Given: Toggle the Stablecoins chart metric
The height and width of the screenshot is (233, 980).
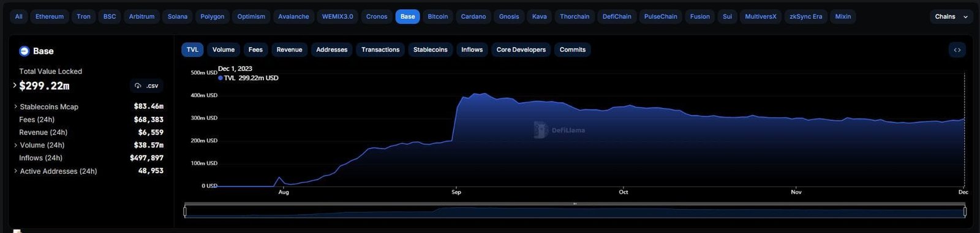Looking at the screenshot, I should (431, 50).
